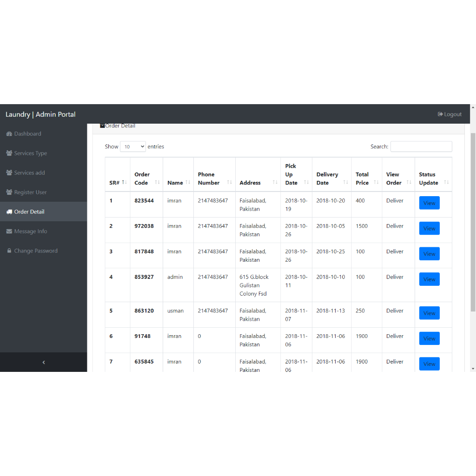Click the Services add users icon
The height and width of the screenshot is (476, 476).
9,173
